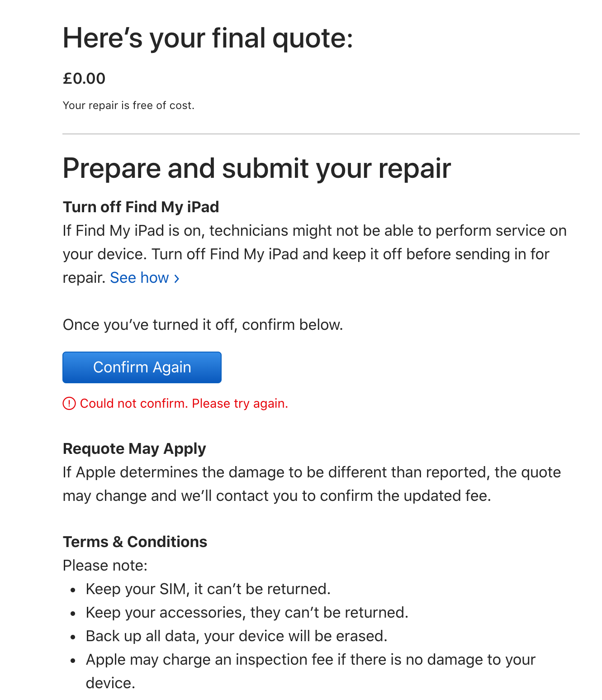Click the 'Here's your final quote' heading
This screenshot has width=602, height=700.
[208, 38]
